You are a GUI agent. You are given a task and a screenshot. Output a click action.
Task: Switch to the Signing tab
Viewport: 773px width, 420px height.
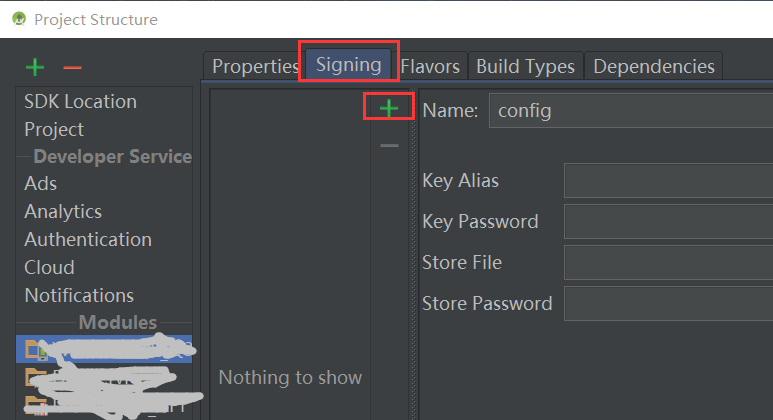349,65
